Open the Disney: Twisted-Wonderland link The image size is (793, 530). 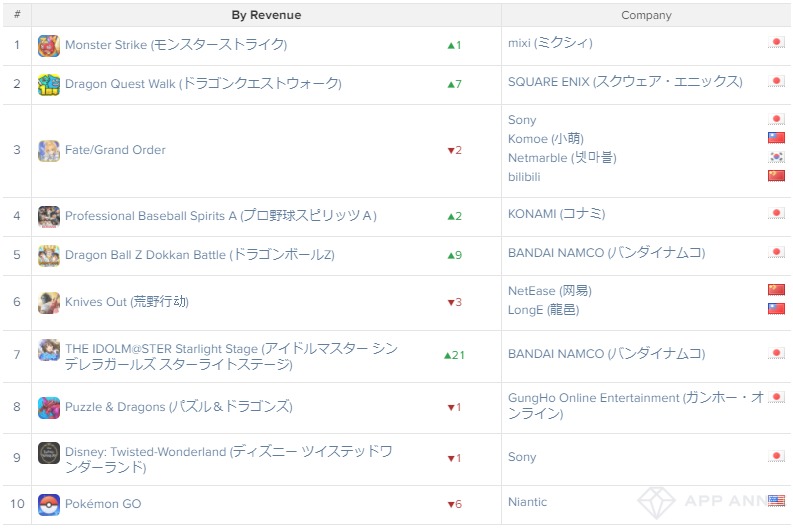coord(229,459)
